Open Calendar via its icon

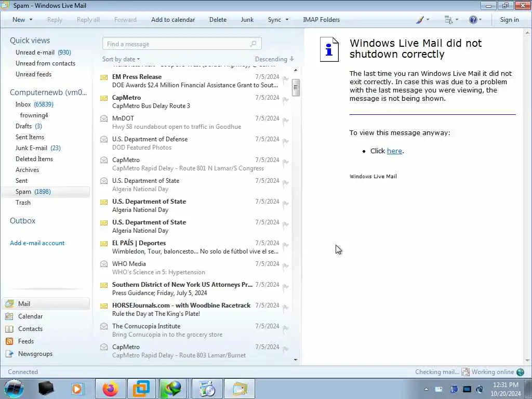coord(9,316)
